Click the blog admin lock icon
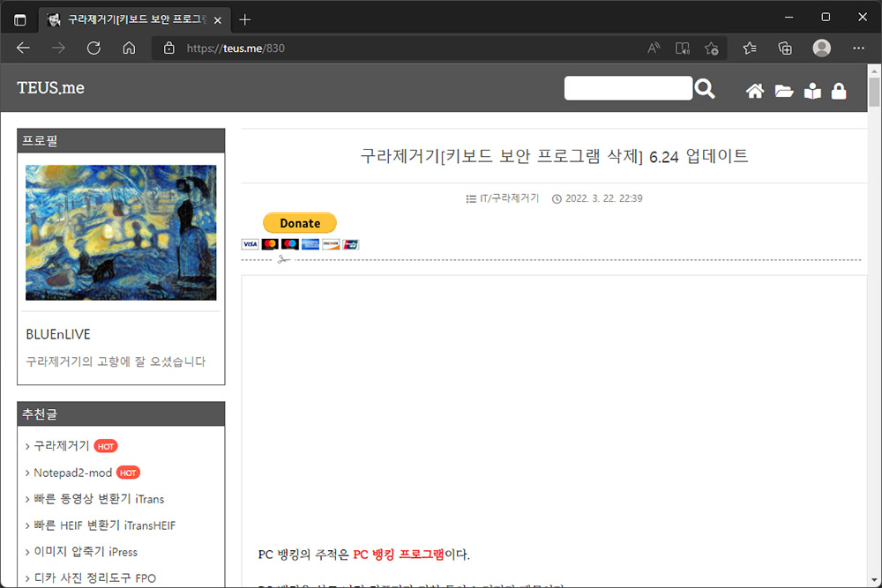This screenshot has height=588, width=882. pyautogui.click(x=839, y=91)
